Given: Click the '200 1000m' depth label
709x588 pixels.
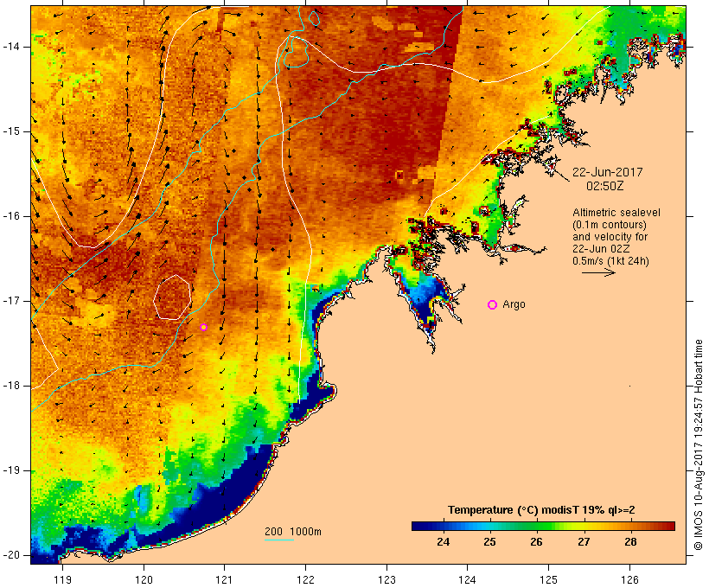Looking at the screenshot, I should [x=293, y=532].
